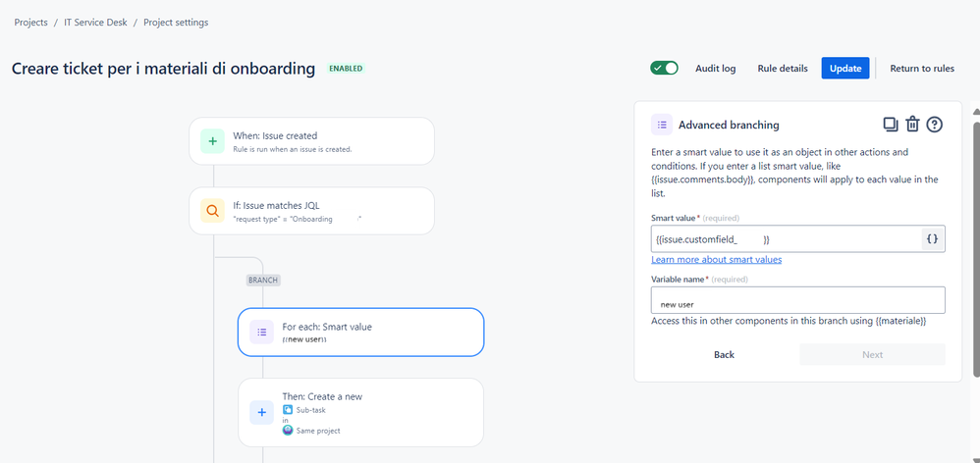
Task: Open the Audit log tab
Action: pyautogui.click(x=716, y=69)
